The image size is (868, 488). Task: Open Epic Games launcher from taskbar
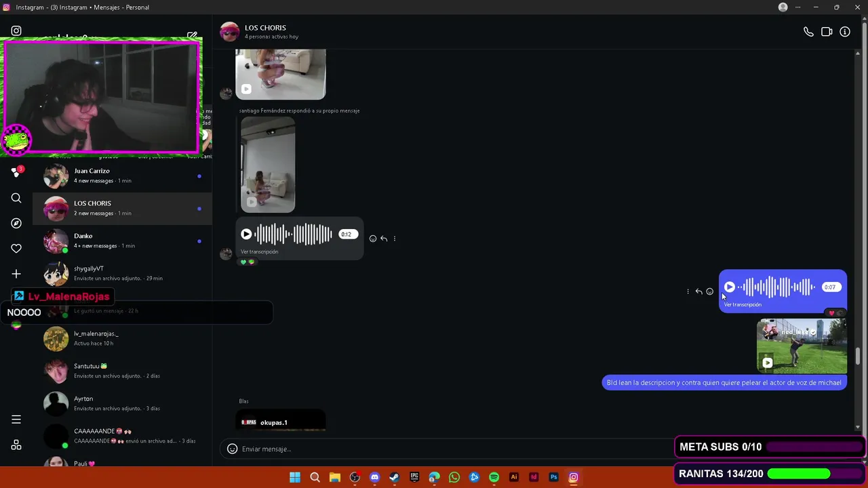[x=414, y=477]
